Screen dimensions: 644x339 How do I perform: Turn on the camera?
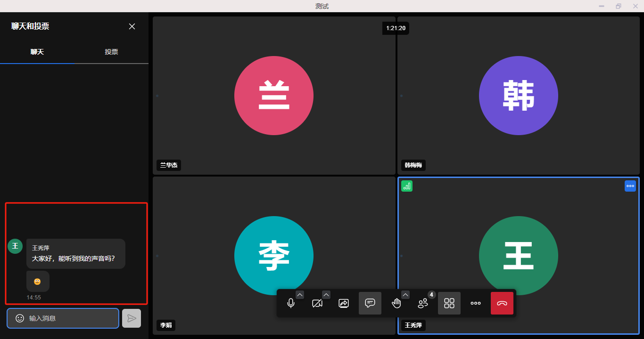tap(317, 303)
